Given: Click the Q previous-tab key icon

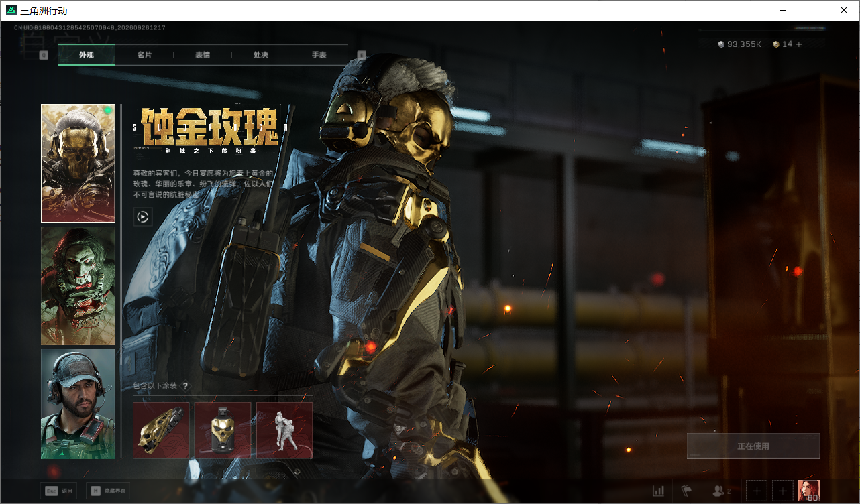Looking at the screenshot, I should coord(44,55).
